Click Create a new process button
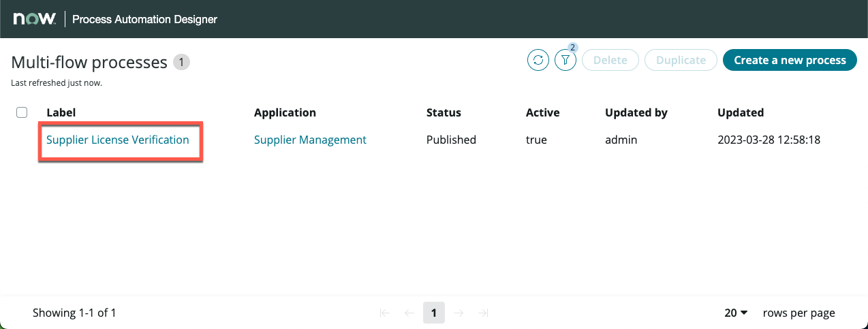The width and height of the screenshot is (868, 329). point(790,60)
